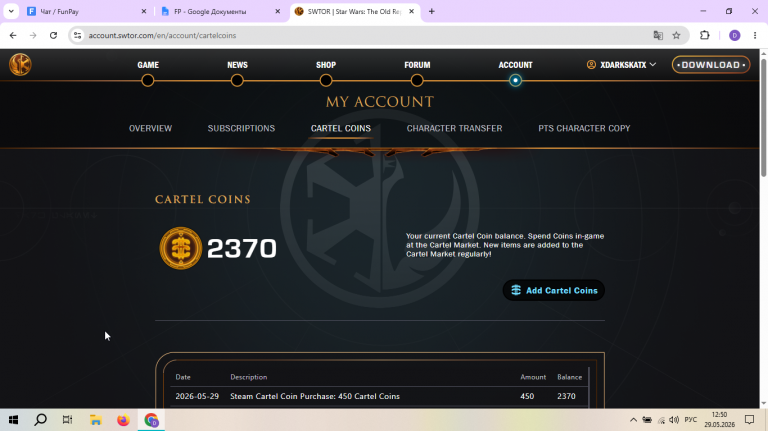Open the SHOP navigation menu
Screen dimensions: 768x431
pyautogui.click(x=326, y=65)
